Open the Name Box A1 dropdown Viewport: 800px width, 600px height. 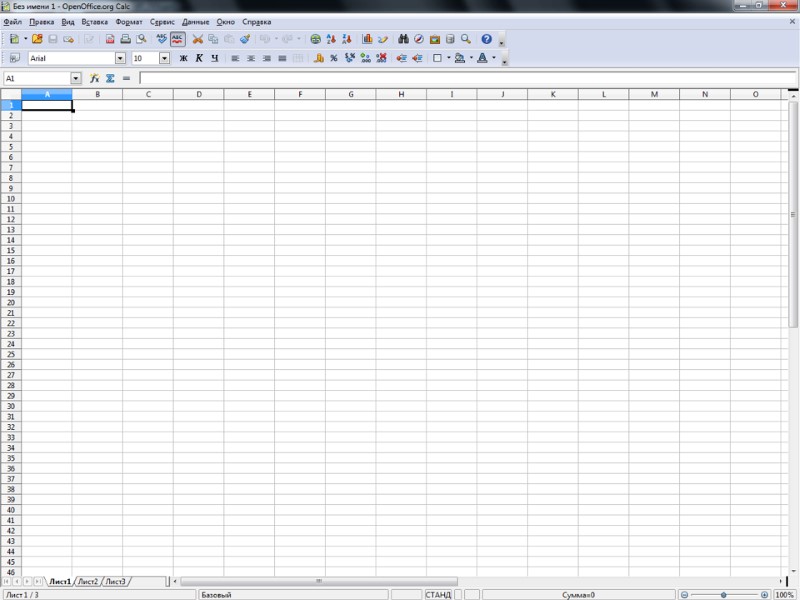pos(76,78)
